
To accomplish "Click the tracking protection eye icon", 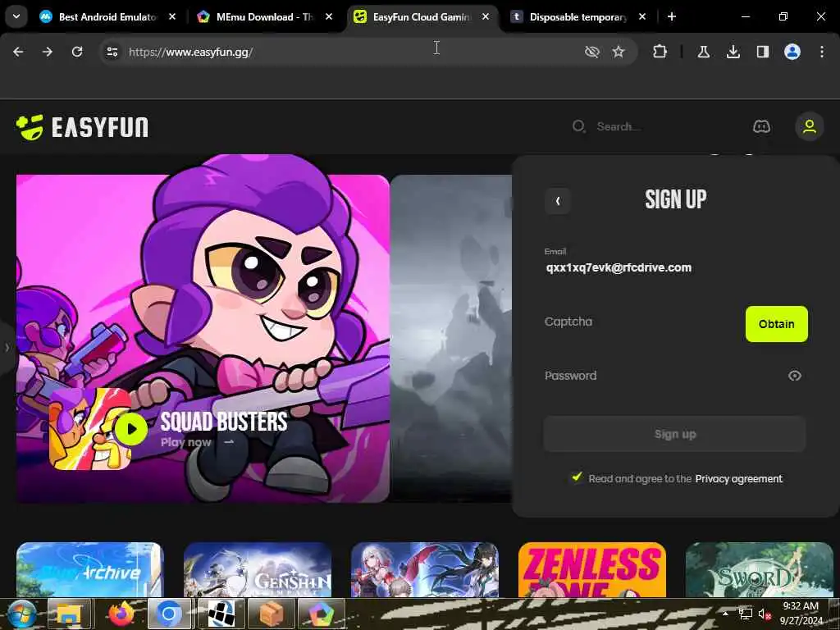I will point(591,52).
